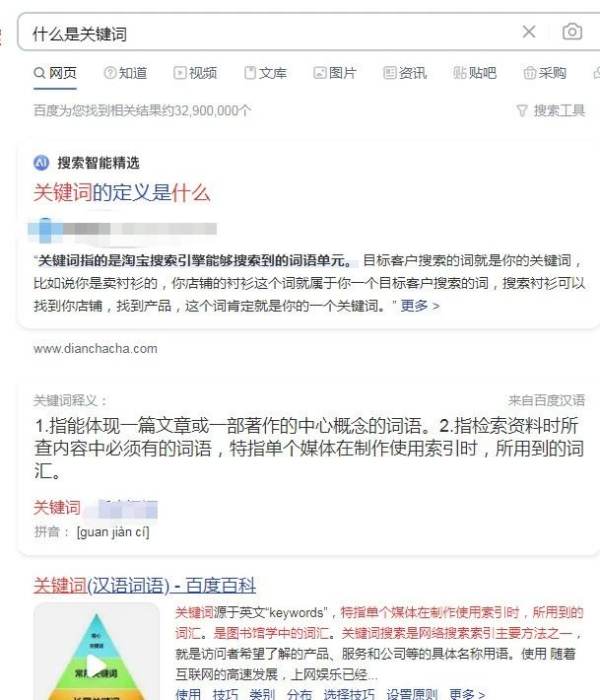Expand 更多 in the featured snippet
Screen dimensions: 600x700
tap(420, 306)
